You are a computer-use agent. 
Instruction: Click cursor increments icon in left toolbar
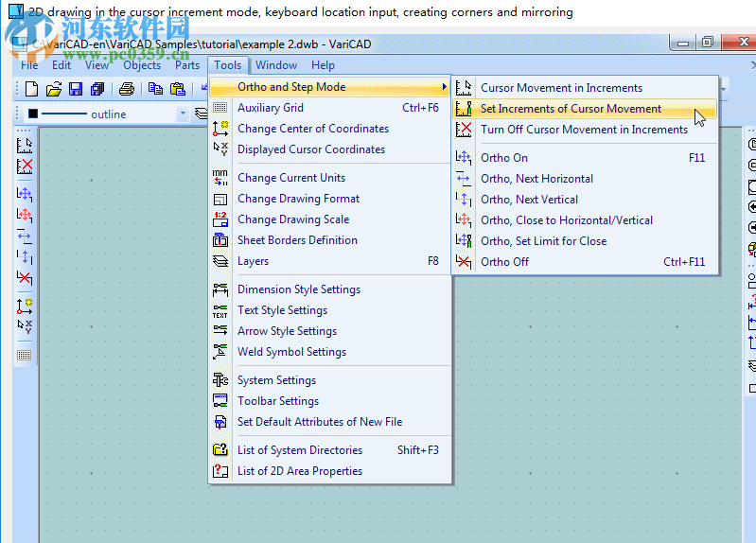click(x=25, y=145)
